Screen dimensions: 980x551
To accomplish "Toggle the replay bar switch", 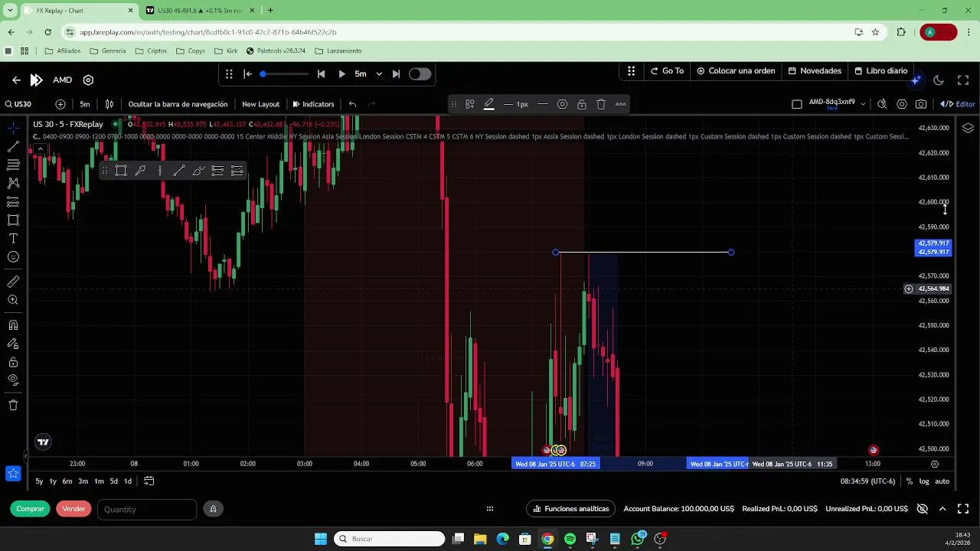I will (420, 74).
